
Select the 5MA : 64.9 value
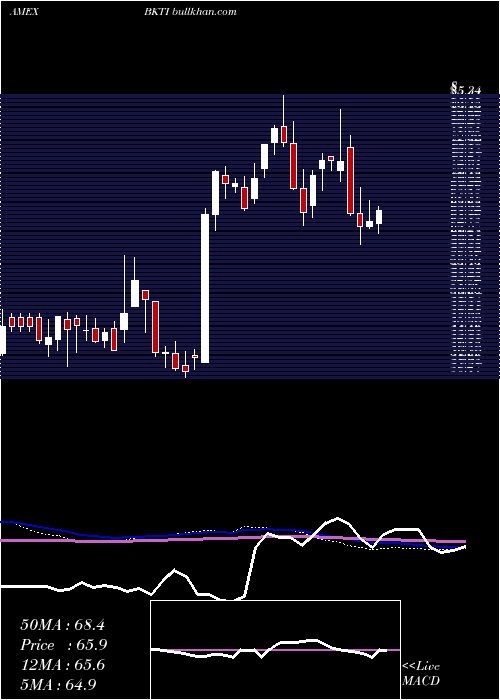click(58, 685)
